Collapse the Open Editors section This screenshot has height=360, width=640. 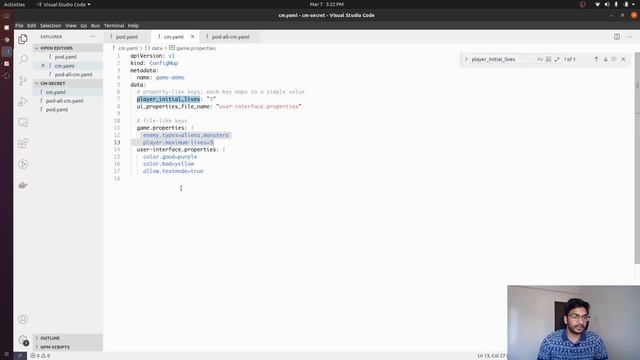(x=68, y=48)
